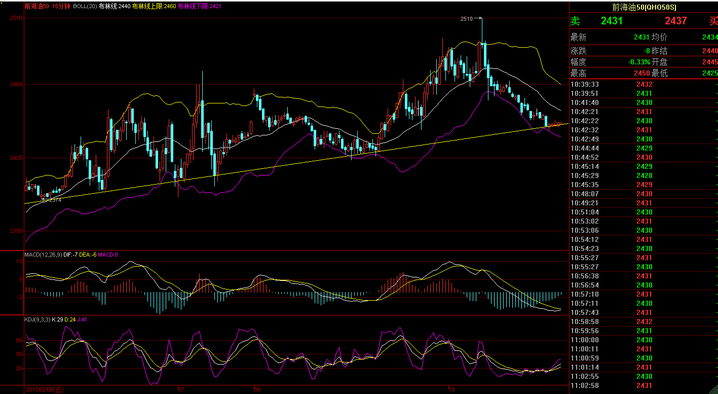Select the 10:54:12 tick row
The width and height of the screenshot is (718, 394).
643,240
